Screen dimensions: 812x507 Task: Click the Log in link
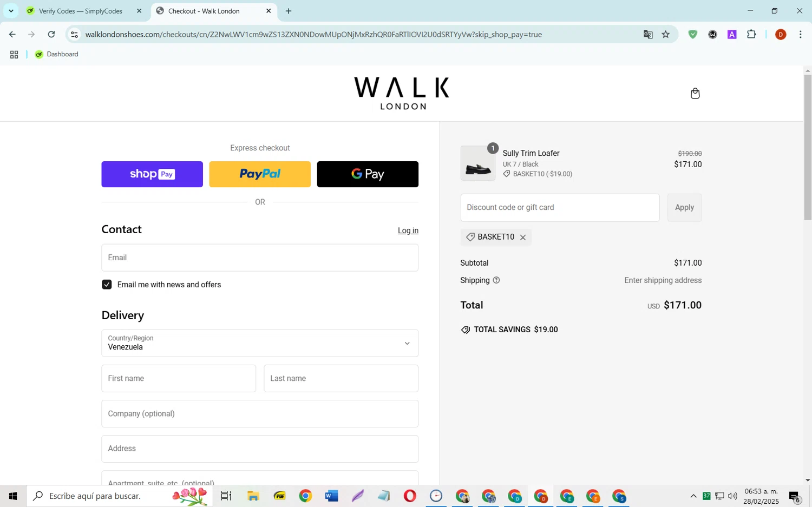(408, 231)
